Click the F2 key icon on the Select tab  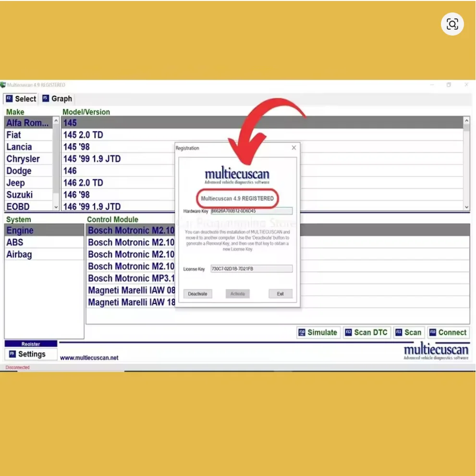point(10,98)
